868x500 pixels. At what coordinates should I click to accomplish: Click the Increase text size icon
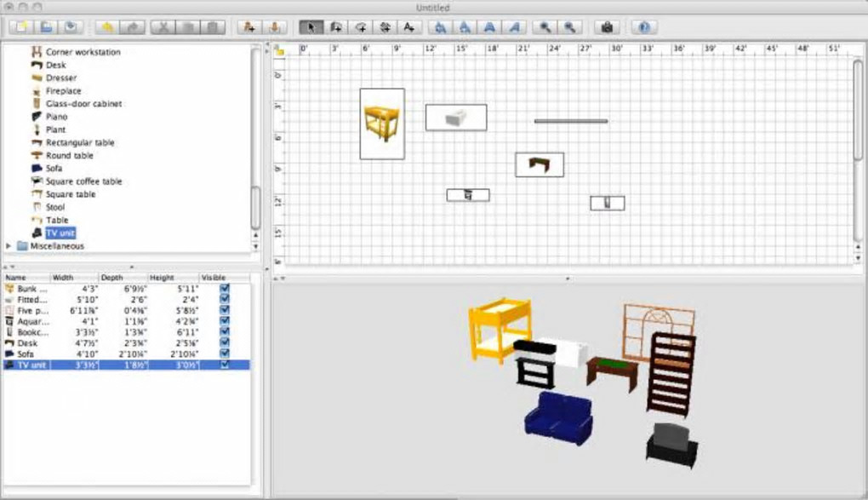tap(440, 27)
